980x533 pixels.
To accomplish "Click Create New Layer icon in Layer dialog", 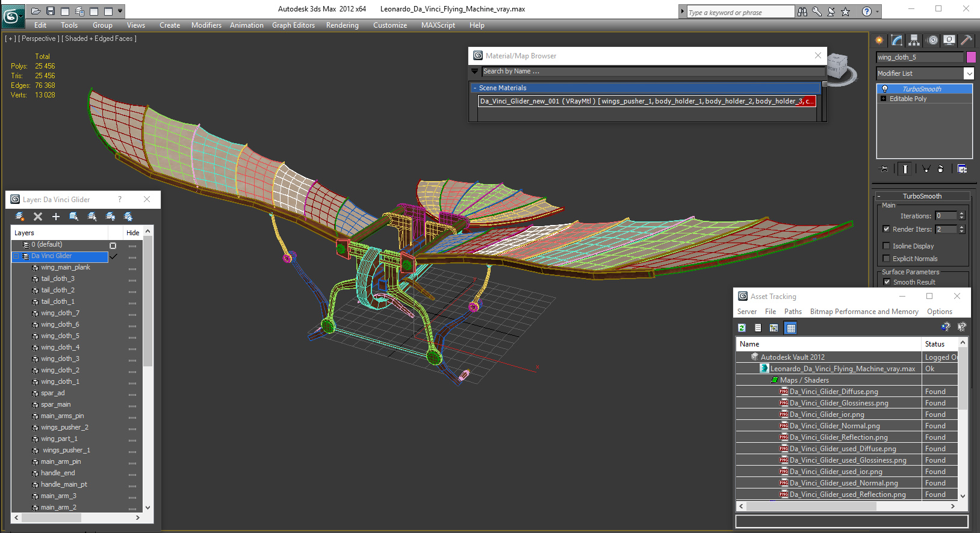I will point(20,217).
